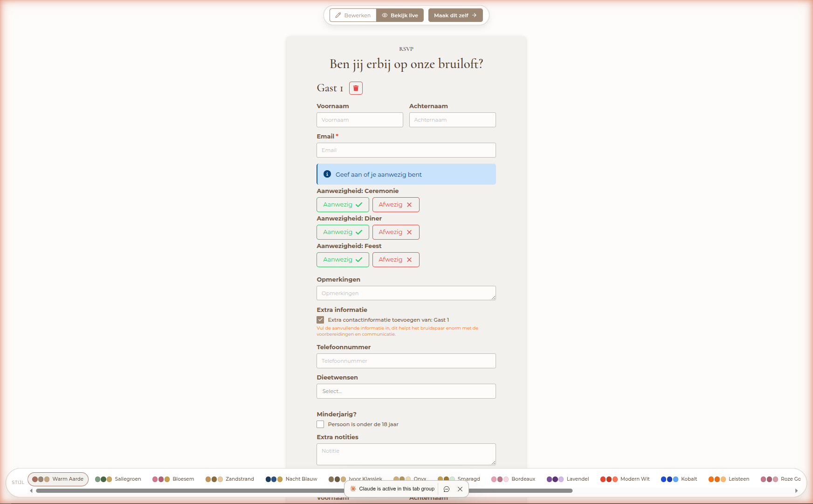Select Aanwezig for Feest
813x504 pixels.
click(343, 260)
